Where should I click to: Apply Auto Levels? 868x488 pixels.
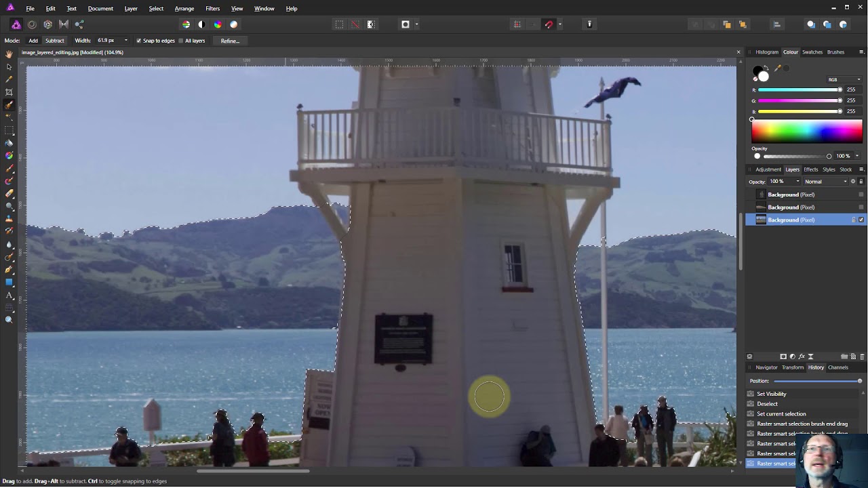click(x=186, y=24)
